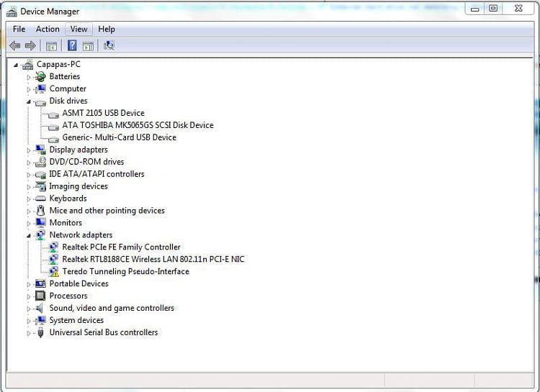
Task: Click the Portable Devices category icon
Action: [40, 284]
